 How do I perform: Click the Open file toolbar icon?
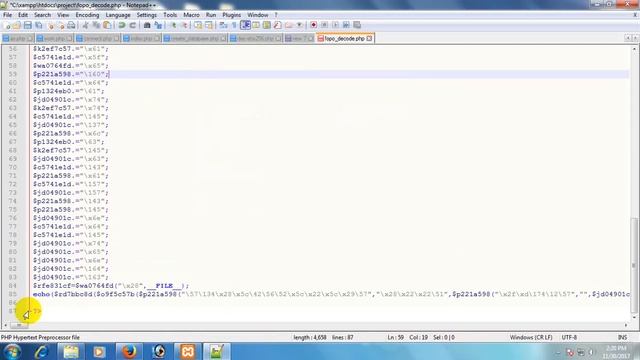[17, 25]
